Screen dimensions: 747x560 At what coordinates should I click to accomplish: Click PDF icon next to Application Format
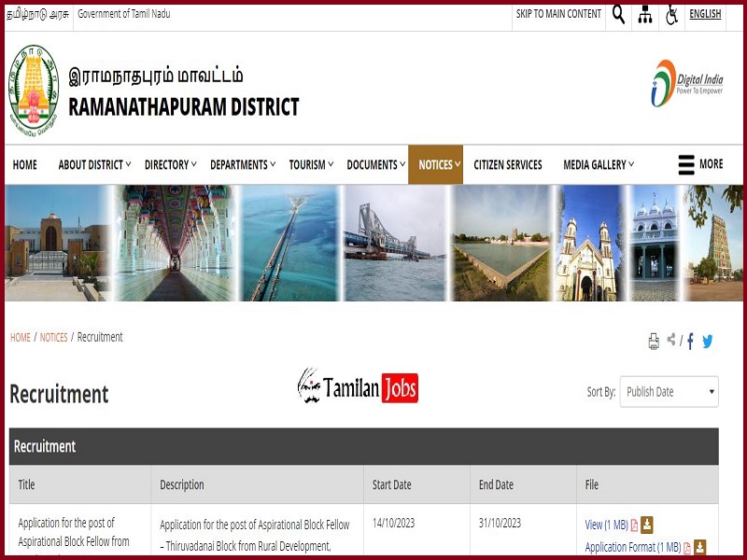click(x=687, y=548)
